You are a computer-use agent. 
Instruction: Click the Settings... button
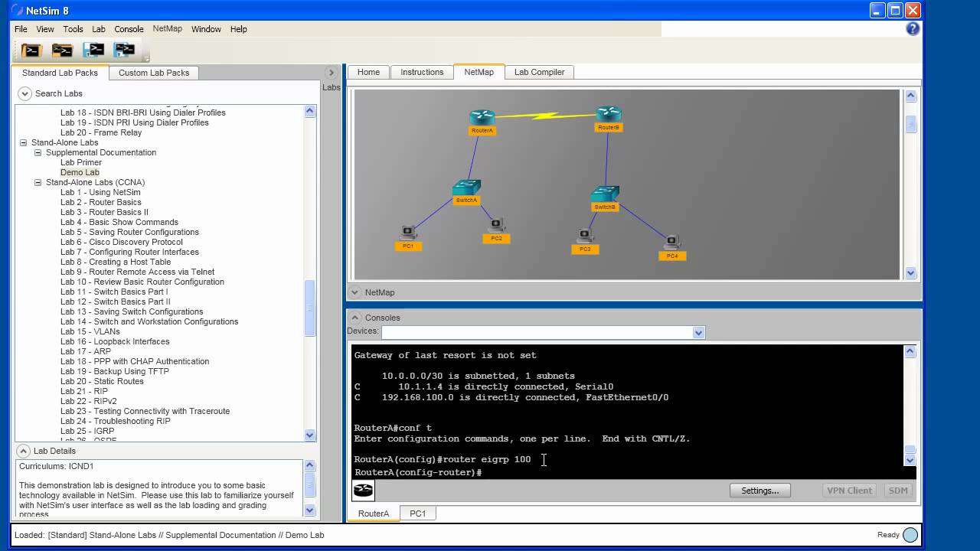pyautogui.click(x=759, y=491)
